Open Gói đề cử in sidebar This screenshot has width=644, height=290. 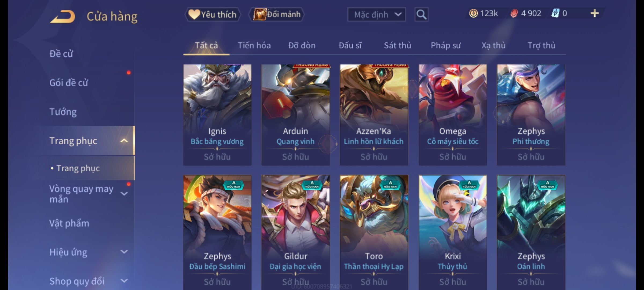69,83
